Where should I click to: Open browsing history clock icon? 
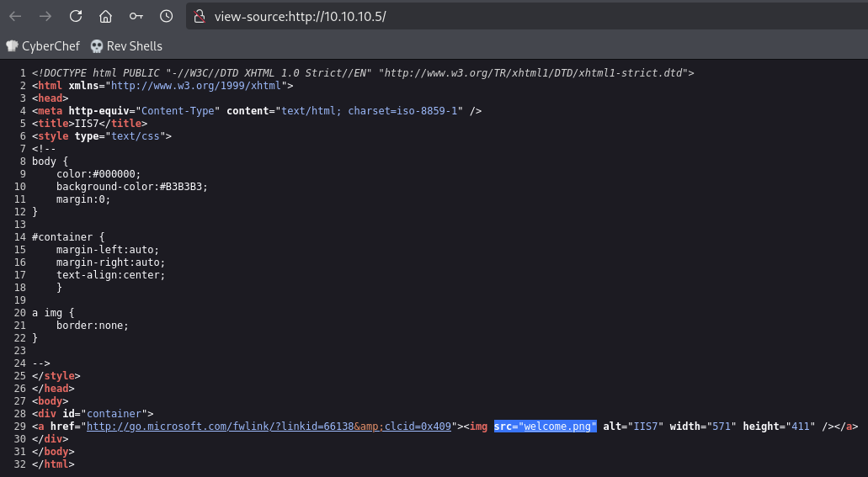(166, 16)
